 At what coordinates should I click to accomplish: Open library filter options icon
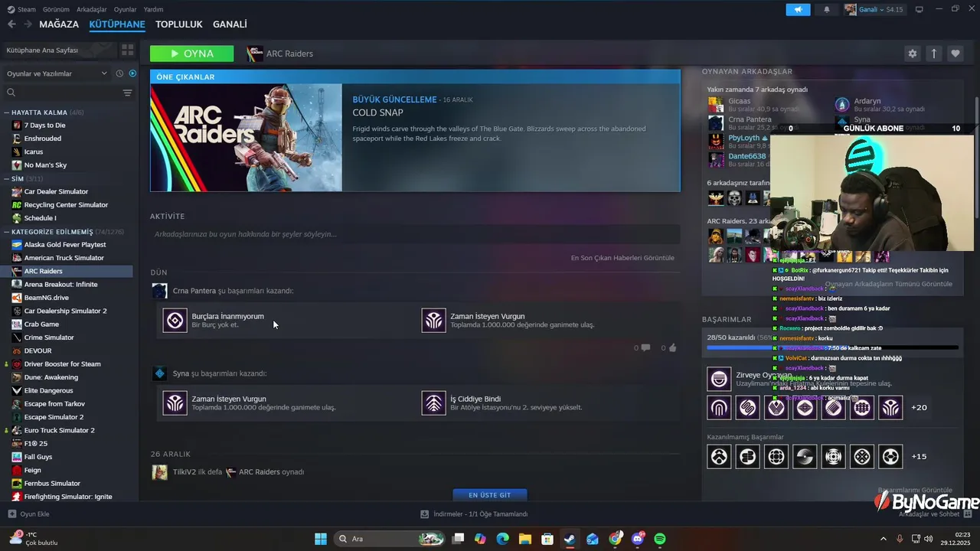(127, 93)
